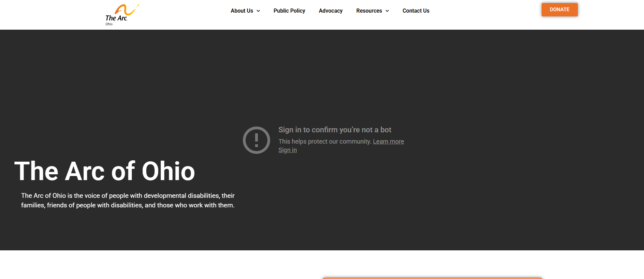The image size is (644, 279).
Task: Click the Sign in link
Action: (288, 150)
